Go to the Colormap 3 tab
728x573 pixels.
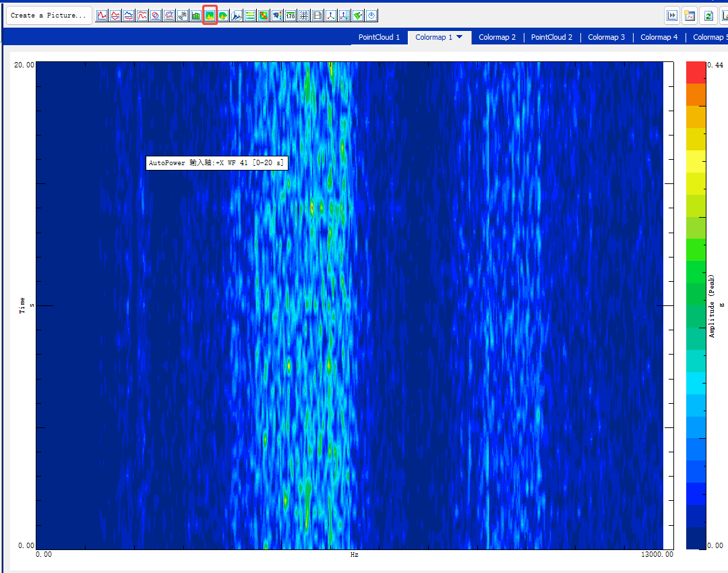[607, 37]
